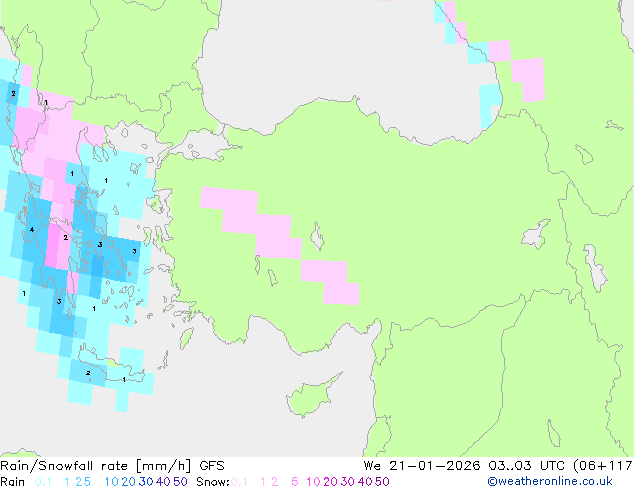634x490 pixels.
Task: Click the "Rain" legend label
Action: coord(13,482)
